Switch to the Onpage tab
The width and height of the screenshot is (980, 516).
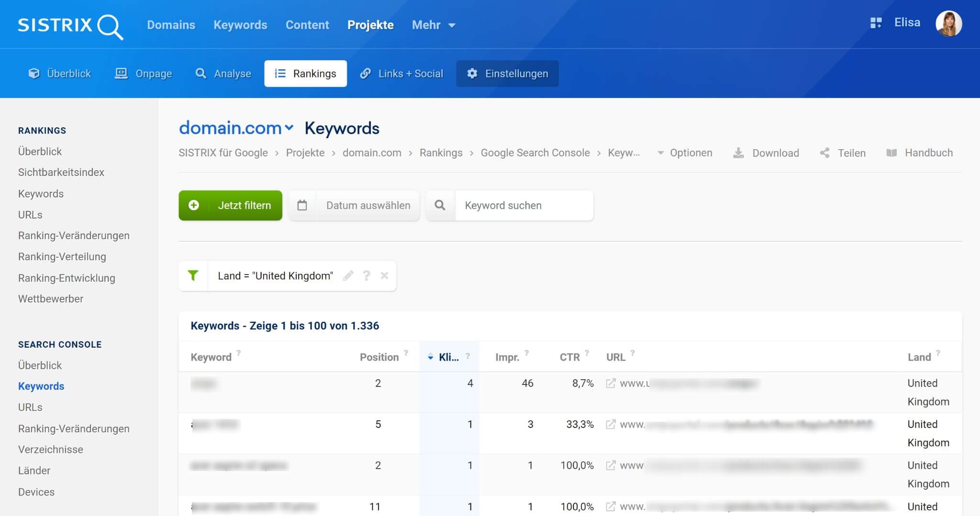144,74
